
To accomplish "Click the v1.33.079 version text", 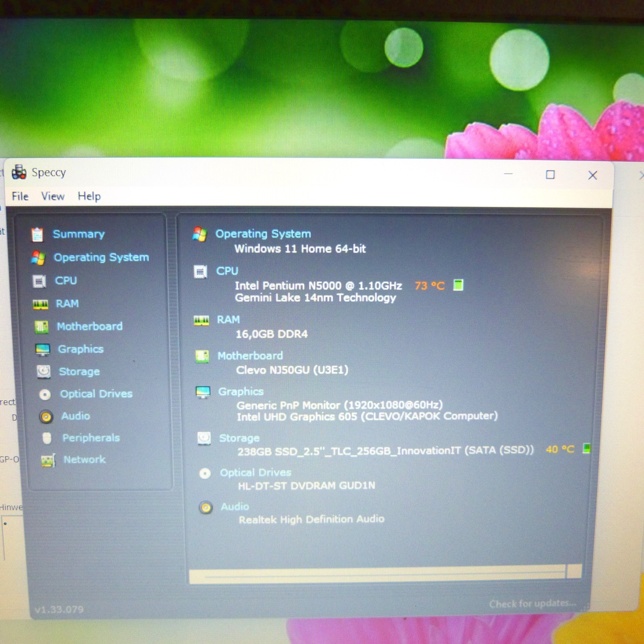I will click(x=59, y=609).
